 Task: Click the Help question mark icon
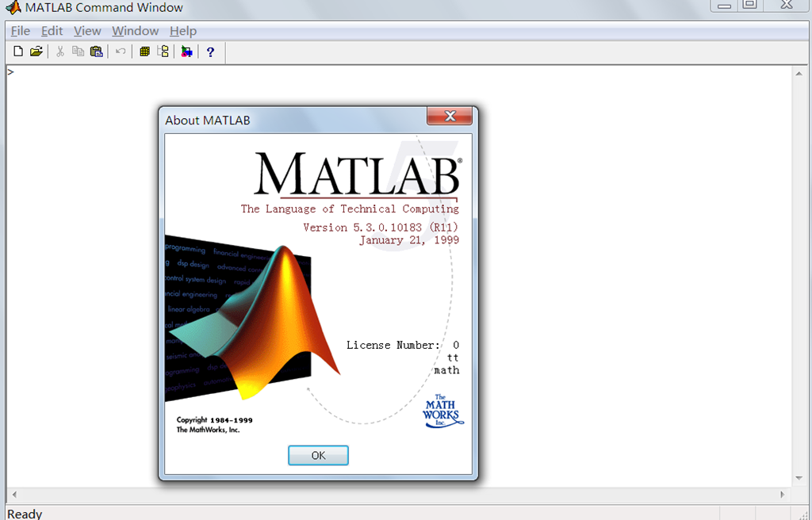click(x=210, y=52)
